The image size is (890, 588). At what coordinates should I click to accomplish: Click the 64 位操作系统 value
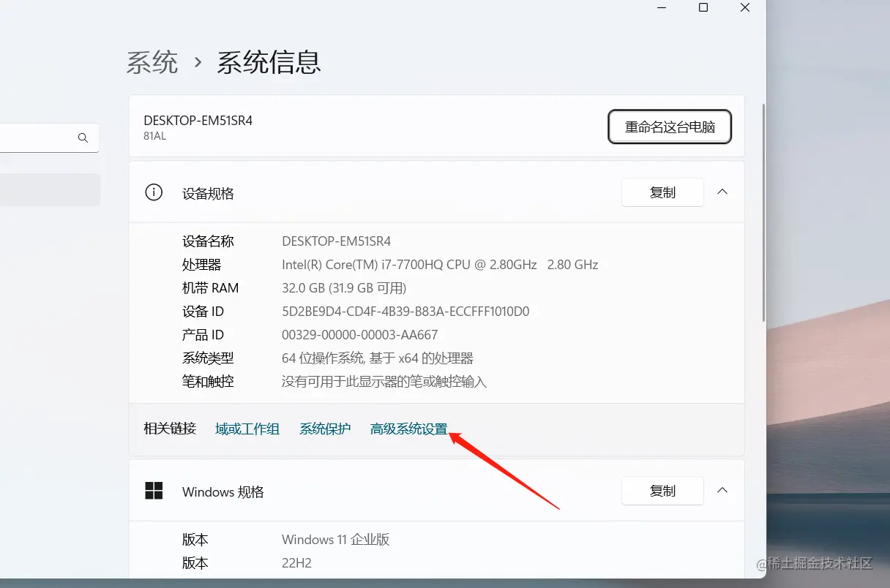[378, 358]
